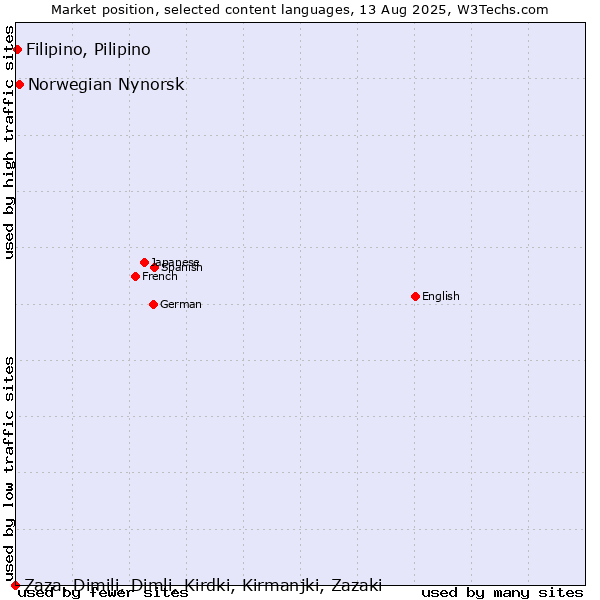Screen dimensions: 600x600
Task: Click the 'Filipino, Pilipino' label
Action: [x=88, y=49]
